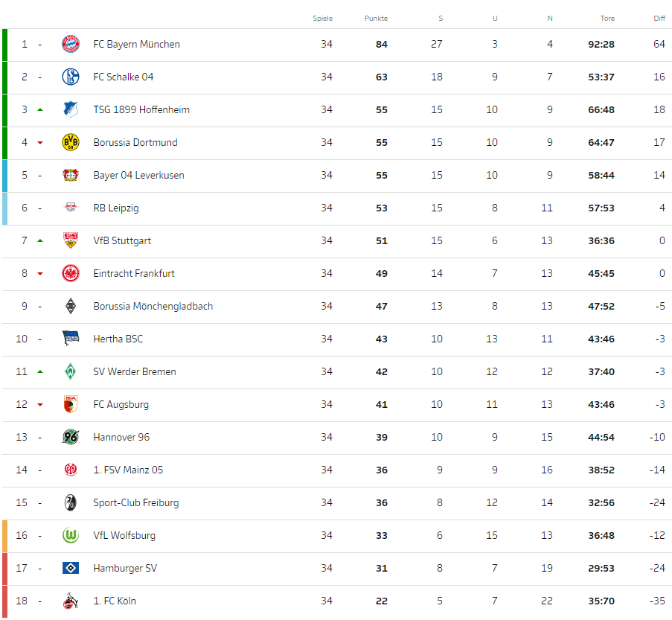Click the Hamburger SV diamond logo
This screenshot has width=672, height=620.
[x=71, y=568]
